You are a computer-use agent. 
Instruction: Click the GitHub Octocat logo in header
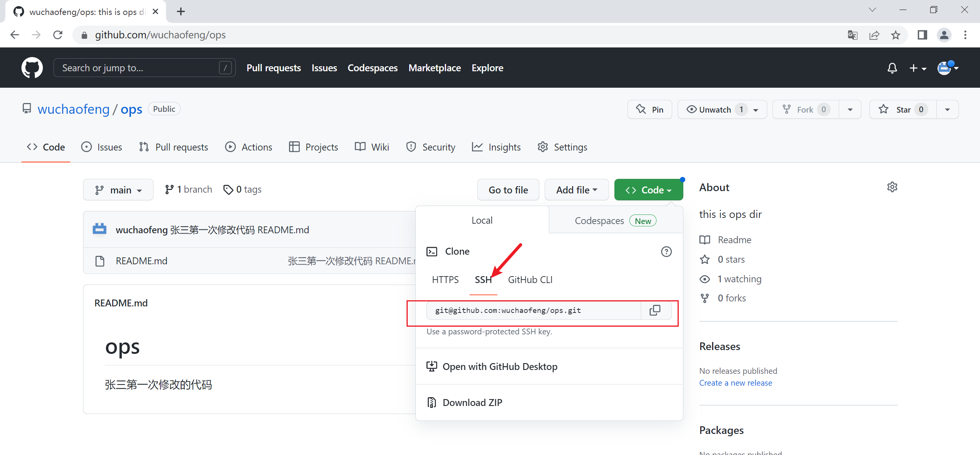(x=32, y=68)
